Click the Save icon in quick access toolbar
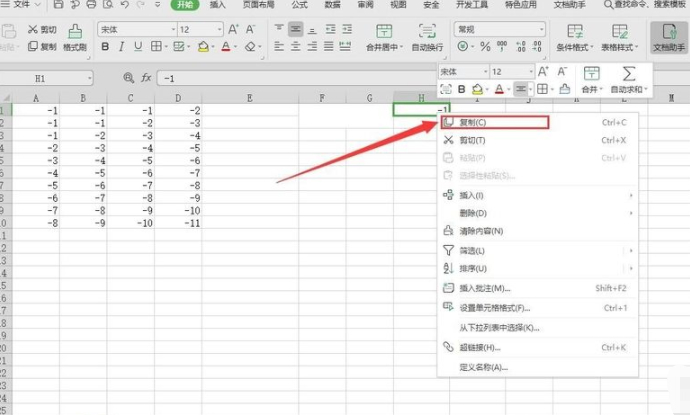The width and height of the screenshot is (690, 415). (58, 5)
